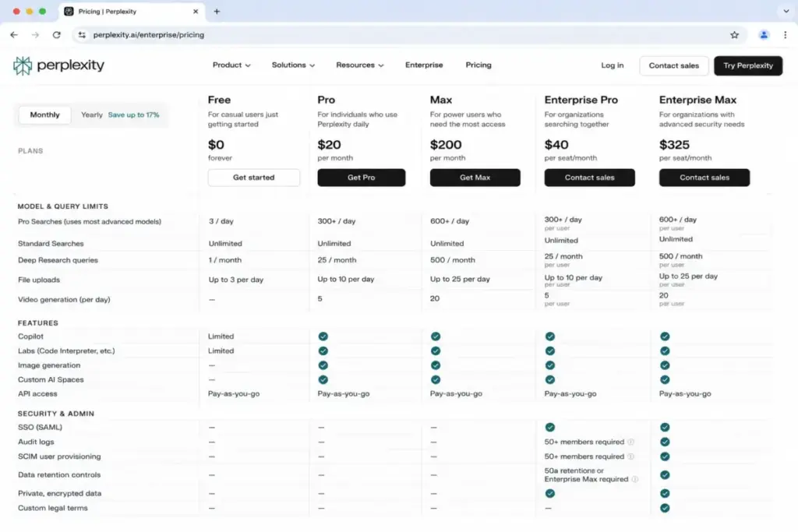
Task: Click the header Contact sales button
Action: click(674, 65)
